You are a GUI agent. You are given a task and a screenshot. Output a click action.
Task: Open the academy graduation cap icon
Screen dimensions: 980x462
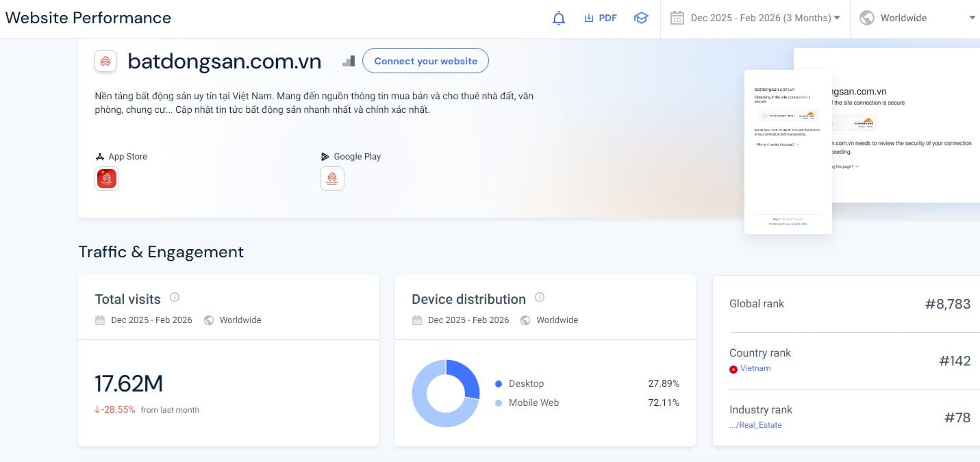[641, 18]
